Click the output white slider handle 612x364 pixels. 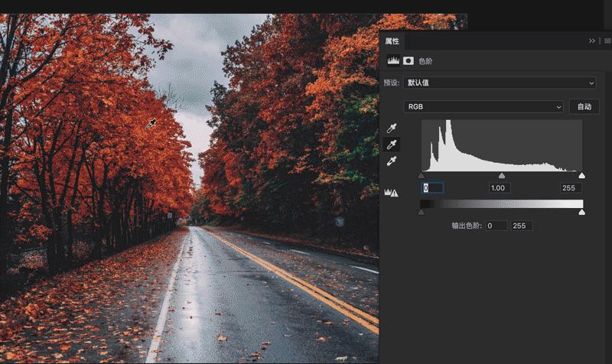tap(581, 212)
